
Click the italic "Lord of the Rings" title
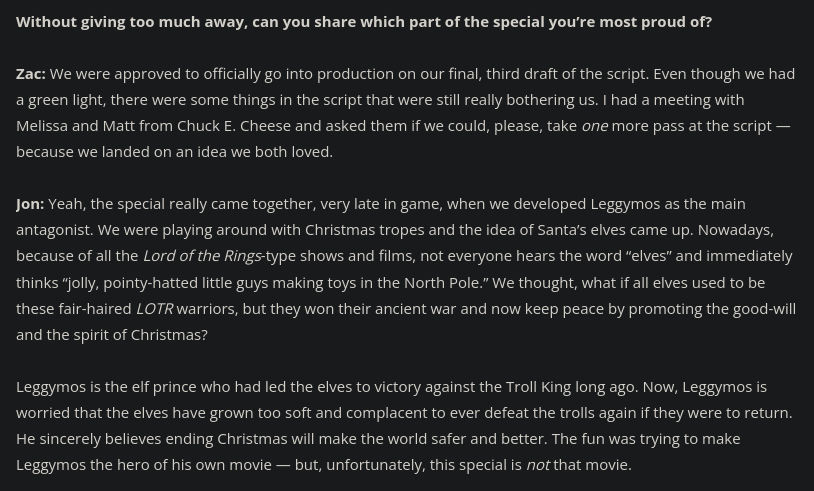[202, 255]
